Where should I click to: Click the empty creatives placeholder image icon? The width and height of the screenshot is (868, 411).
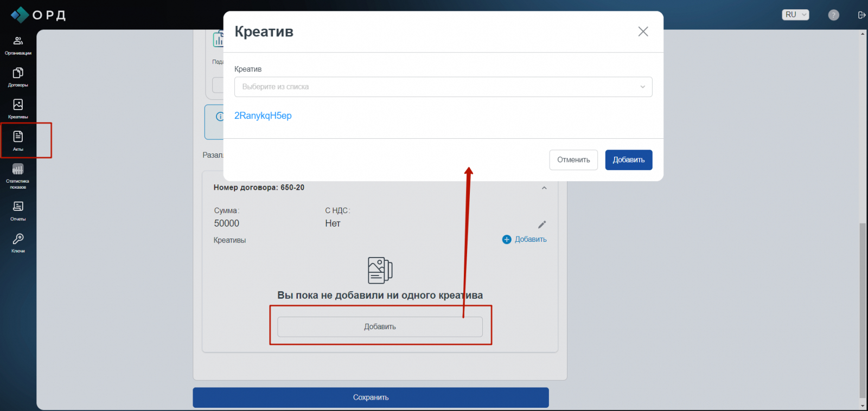[380, 270]
